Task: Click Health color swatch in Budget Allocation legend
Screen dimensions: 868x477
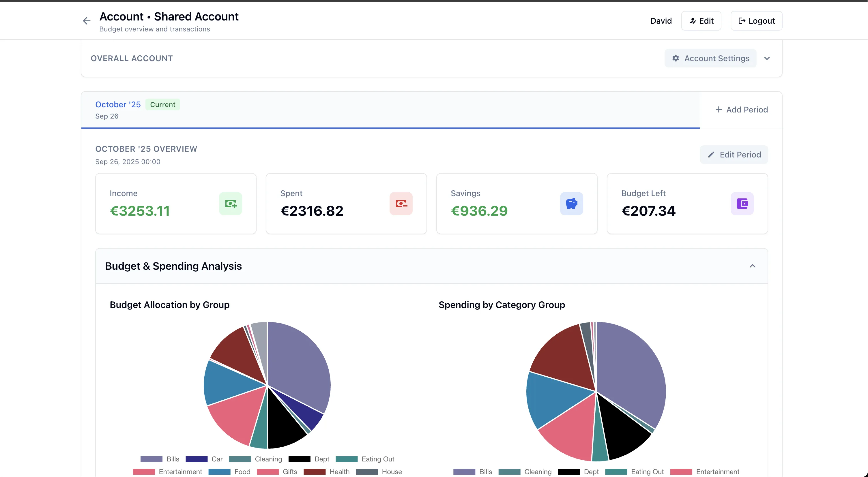Action: [314, 472]
